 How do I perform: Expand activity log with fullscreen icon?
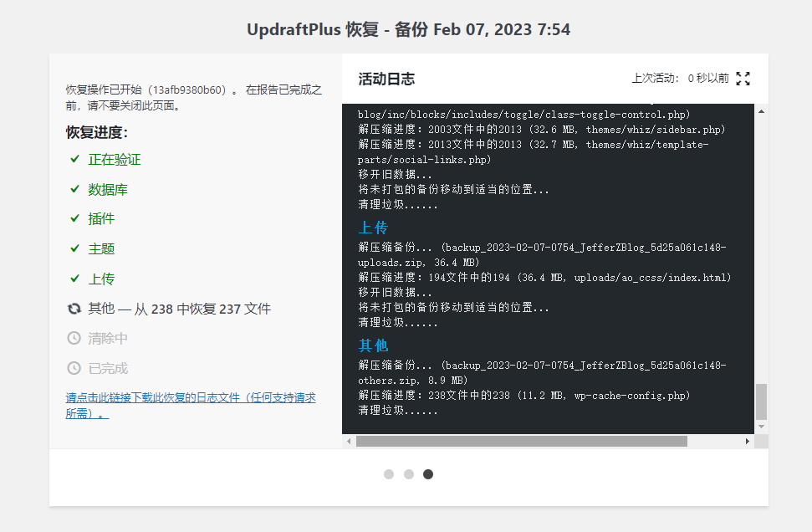point(743,79)
